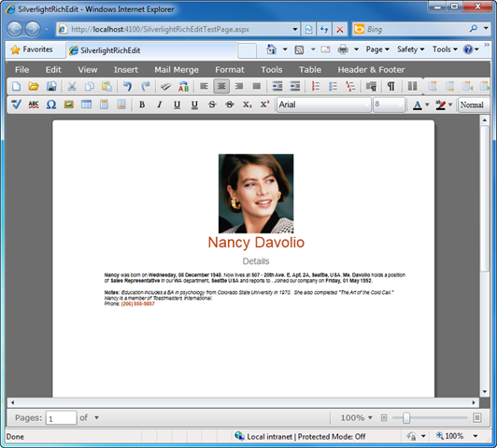This screenshot has width=497, height=448.
Task: Toggle center alignment
Action: click(x=221, y=86)
